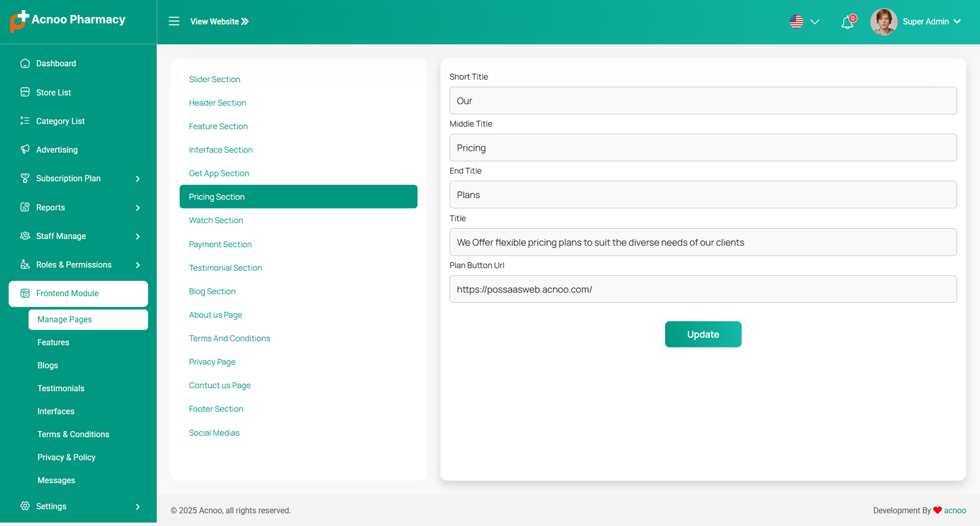The image size is (980, 526).
Task: Click the Acnoo Pharmacy logo
Action: click(x=68, y=20)
